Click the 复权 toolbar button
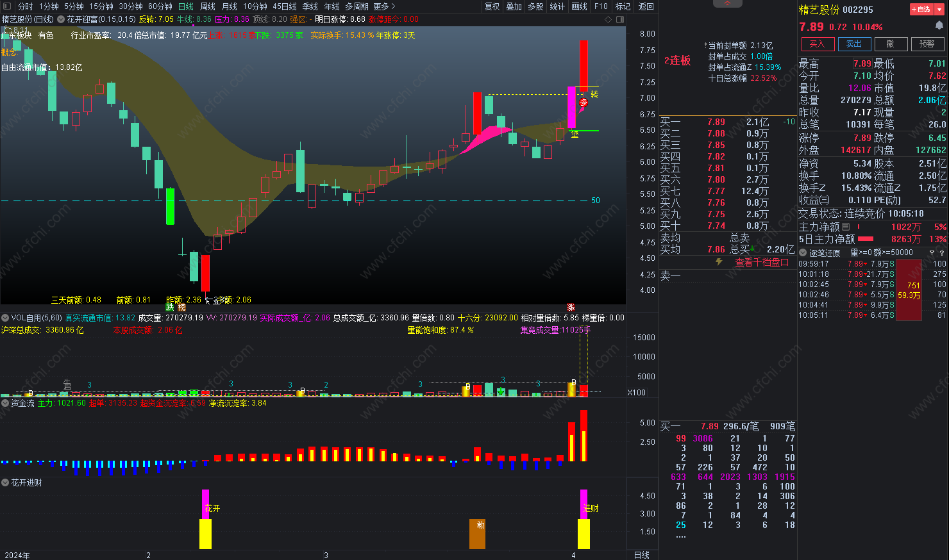The width and height of the screenshot is (949, 560). click(492, 6)
